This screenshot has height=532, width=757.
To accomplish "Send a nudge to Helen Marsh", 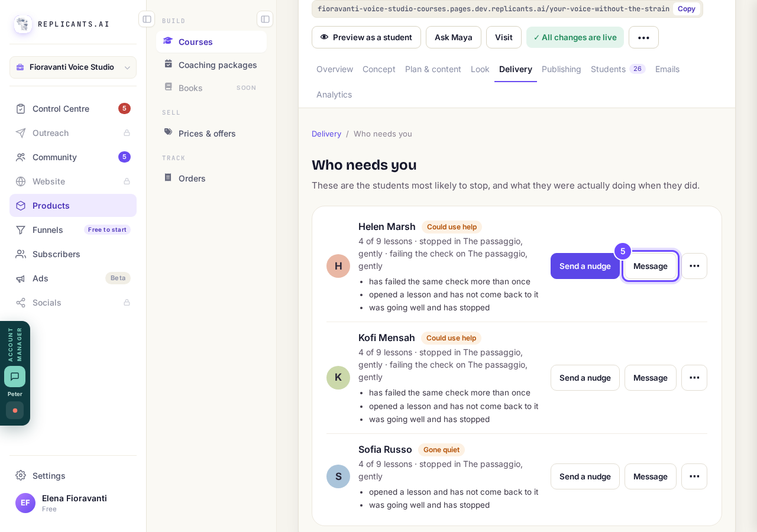I will coord(585,266).
